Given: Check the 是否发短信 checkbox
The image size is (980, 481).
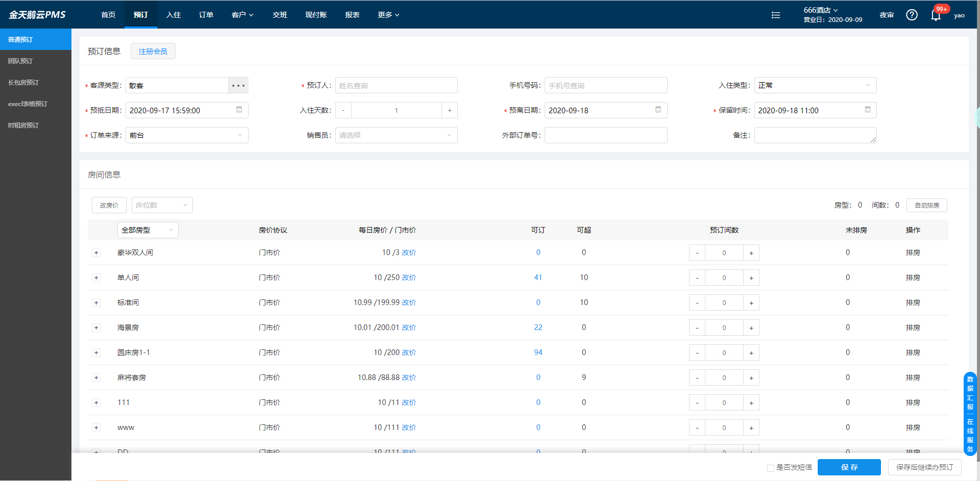Looking at the screenshot, I should pos(771,468).
